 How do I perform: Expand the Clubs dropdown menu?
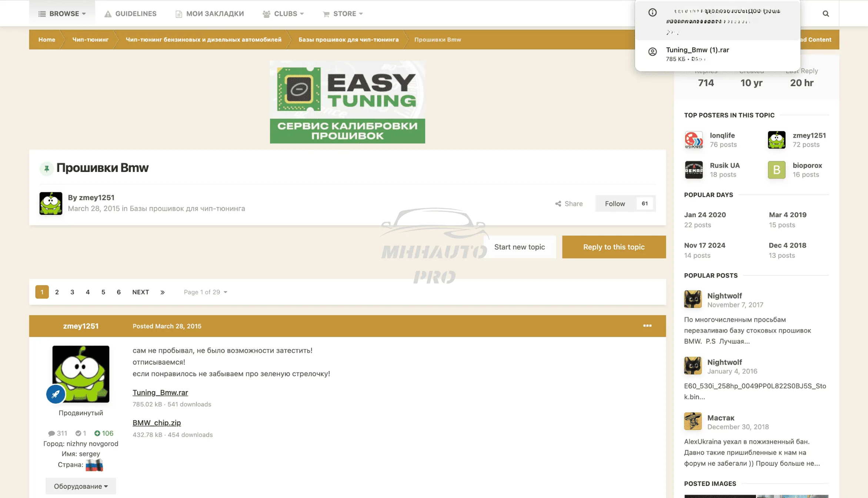tap(283, 14)
